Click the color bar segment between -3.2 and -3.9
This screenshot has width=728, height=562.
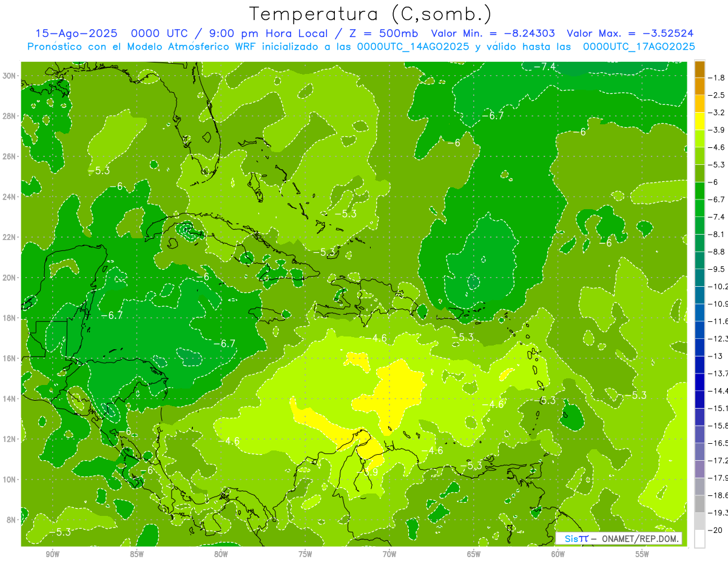(699, 121)
